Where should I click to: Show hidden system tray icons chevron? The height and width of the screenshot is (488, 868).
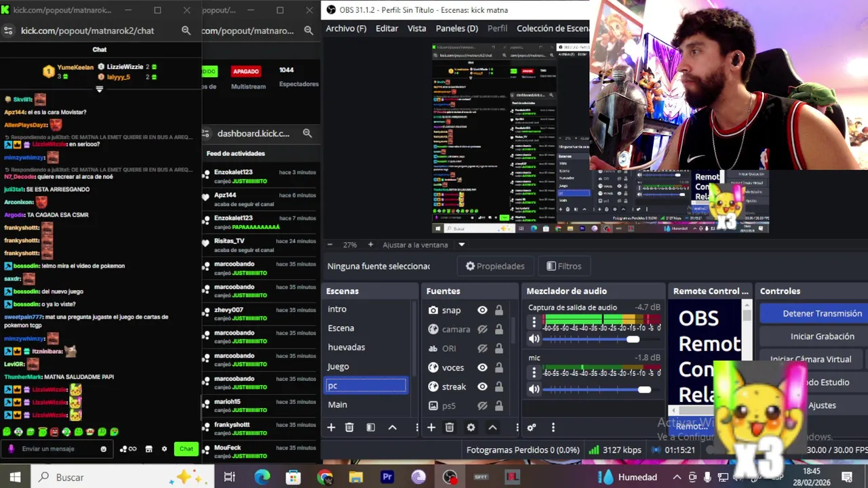coord(677,477)
